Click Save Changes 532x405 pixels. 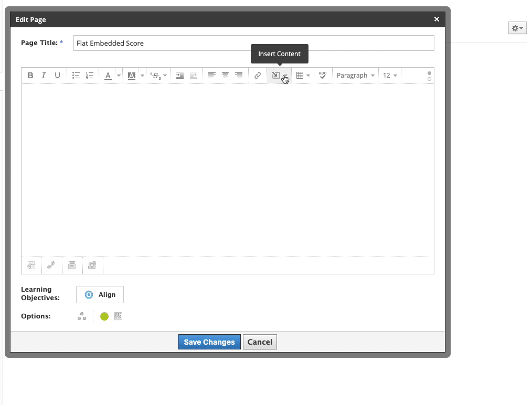pyautogui.click(x=209, y=342)
